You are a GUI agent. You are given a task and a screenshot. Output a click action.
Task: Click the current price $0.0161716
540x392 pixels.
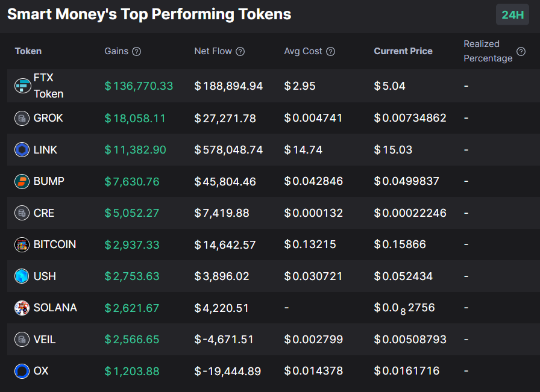(407, 371)
